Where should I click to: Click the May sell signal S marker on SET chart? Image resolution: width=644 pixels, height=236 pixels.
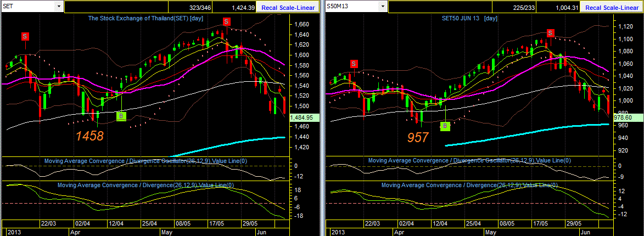[226, 21]
